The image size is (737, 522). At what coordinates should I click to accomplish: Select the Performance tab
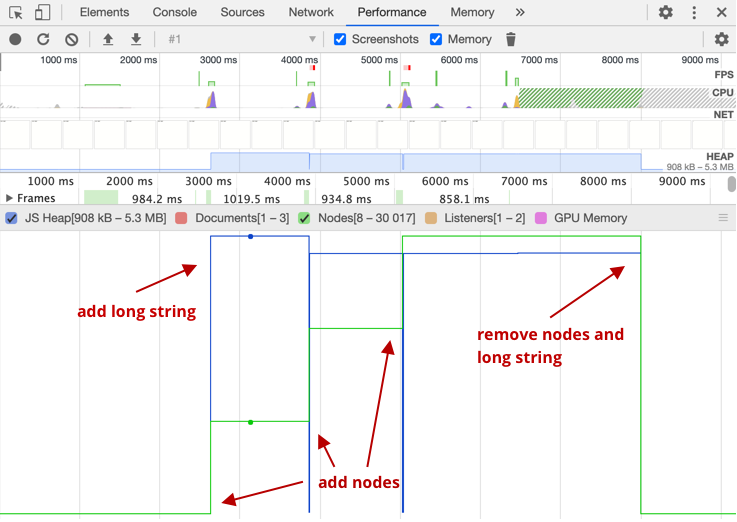click(x=392, y=12)
